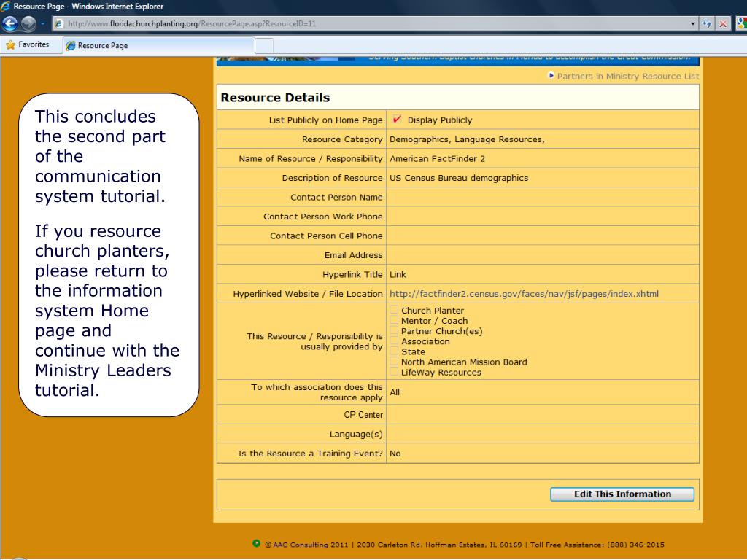Viewport: 747px width, 560px height.
Task: Click the Resource Details heading
Action: [x=275, y=98]
